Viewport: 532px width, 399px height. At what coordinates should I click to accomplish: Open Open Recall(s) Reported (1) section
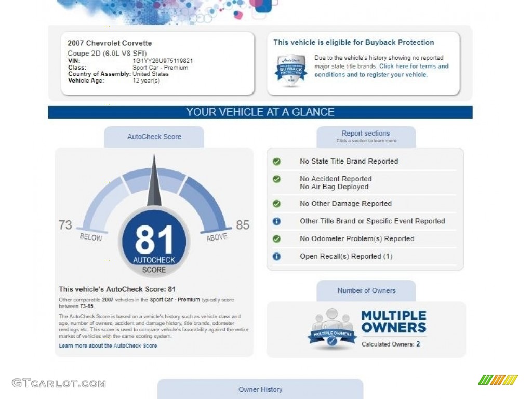tap(346, 256)
